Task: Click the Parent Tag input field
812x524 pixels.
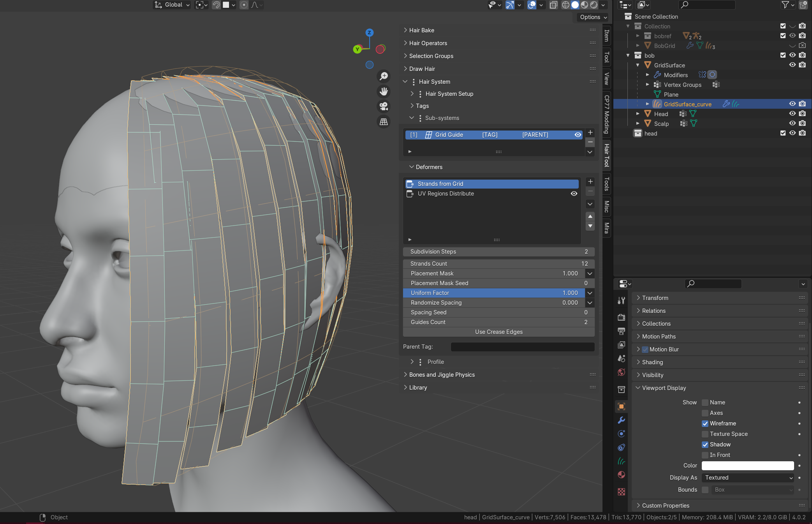Action: click(x=522, y=347)
